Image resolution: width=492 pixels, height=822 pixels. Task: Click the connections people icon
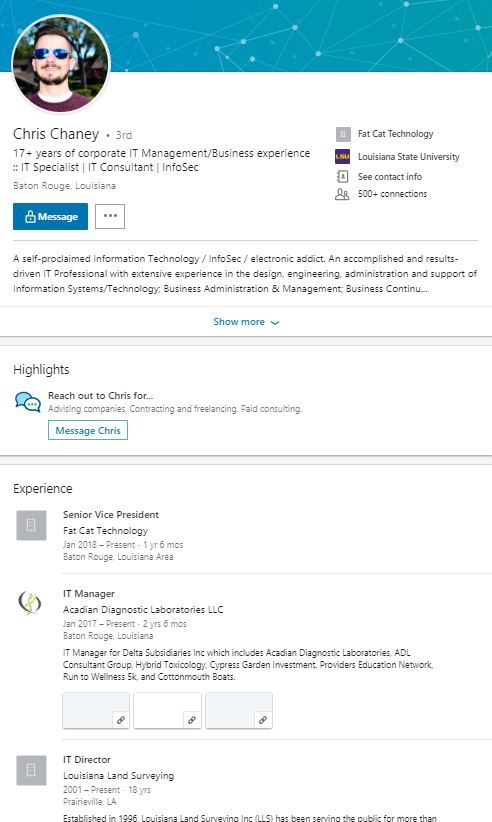[x=342, y=194]
